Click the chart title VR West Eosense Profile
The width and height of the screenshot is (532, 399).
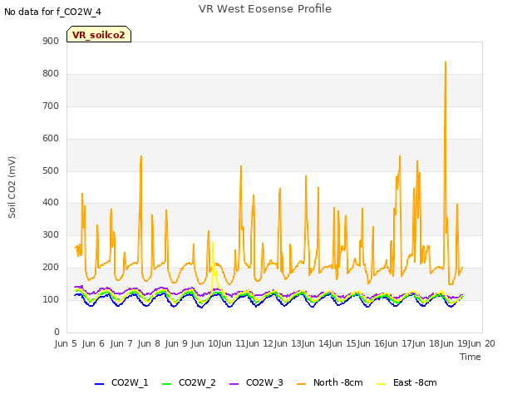(x=265, y=9)
